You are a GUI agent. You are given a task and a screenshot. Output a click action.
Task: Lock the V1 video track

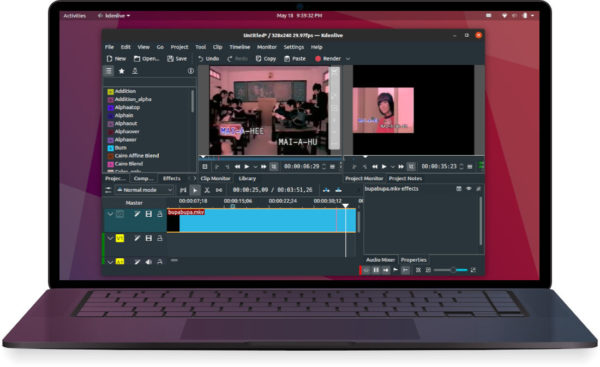click(160, 238)
